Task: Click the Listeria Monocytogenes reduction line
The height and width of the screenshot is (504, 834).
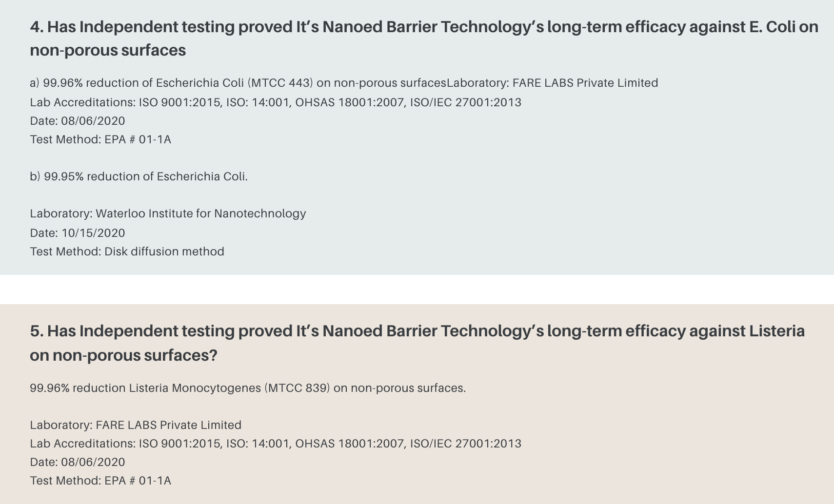Action: point(248,388)
